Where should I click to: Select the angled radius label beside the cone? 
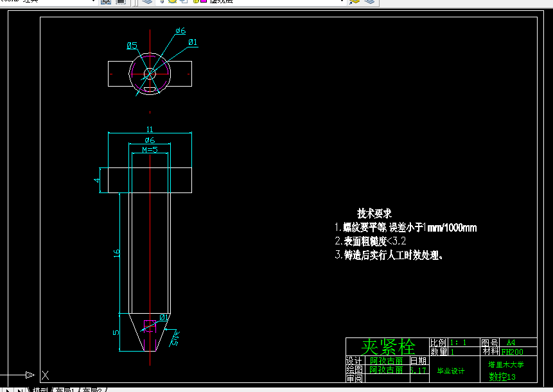click(175, 338)
